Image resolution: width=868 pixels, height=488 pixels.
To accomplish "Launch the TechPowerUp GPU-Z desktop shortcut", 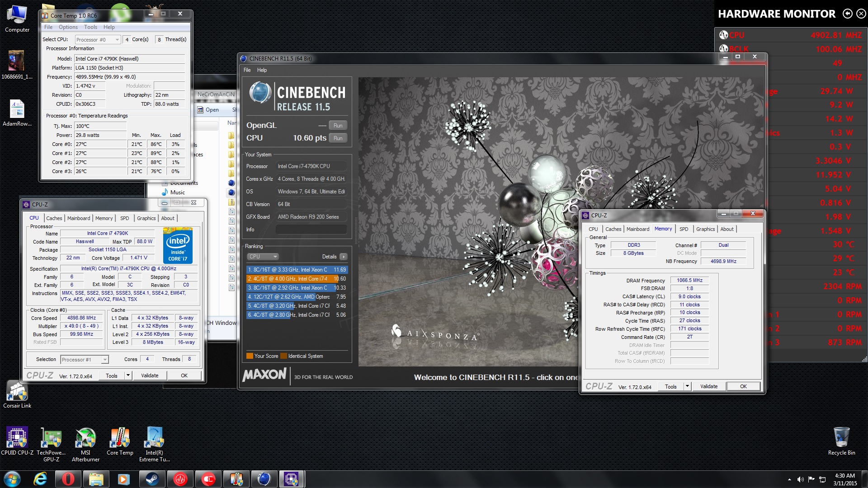I will 51,445.
